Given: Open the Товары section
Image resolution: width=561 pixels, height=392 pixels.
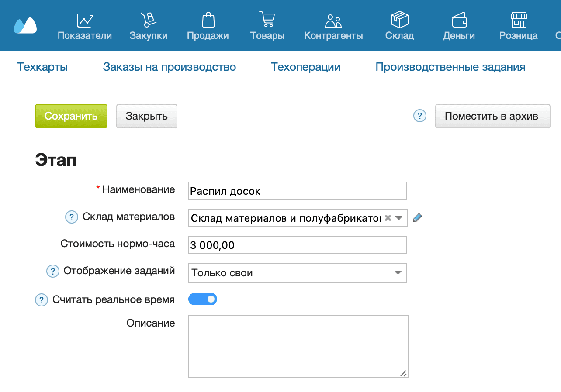Looking at the screenshot, I should 267,26.
